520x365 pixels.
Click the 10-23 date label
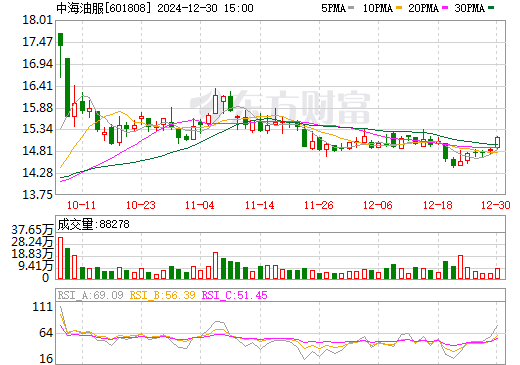tap(141, 205)
